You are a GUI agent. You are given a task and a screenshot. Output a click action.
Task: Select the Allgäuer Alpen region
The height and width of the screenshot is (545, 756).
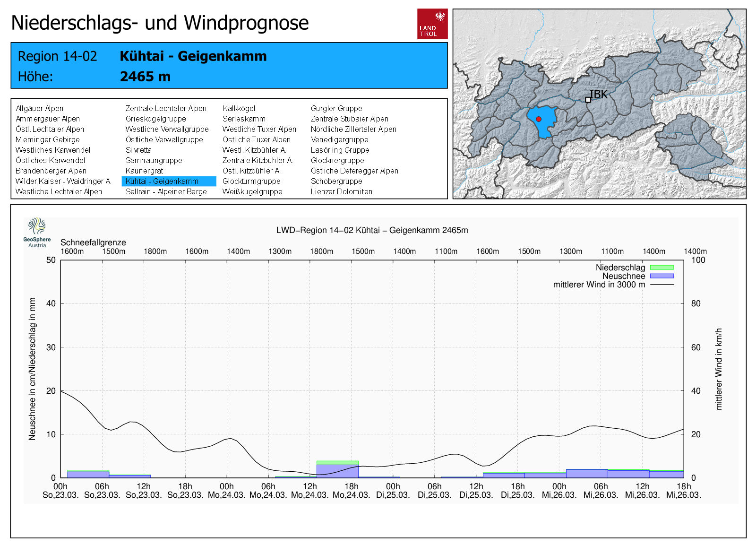(39, 109)
